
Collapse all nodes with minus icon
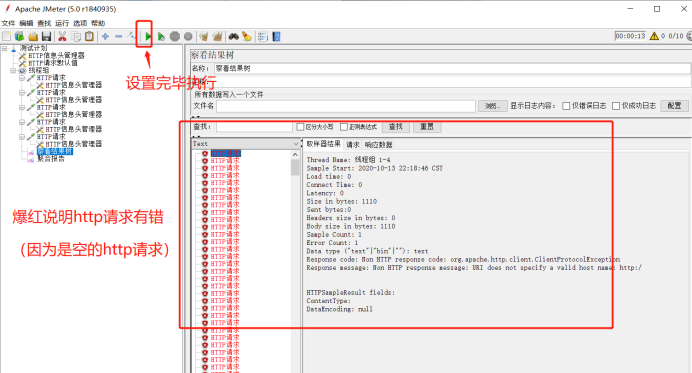[x=118, y=36]
